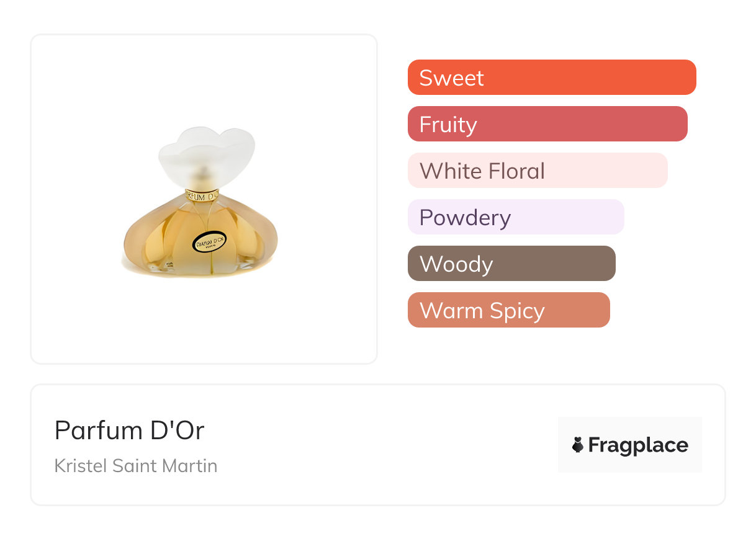
Task: Click the Parfum D'Or title text
Action: 129,430
